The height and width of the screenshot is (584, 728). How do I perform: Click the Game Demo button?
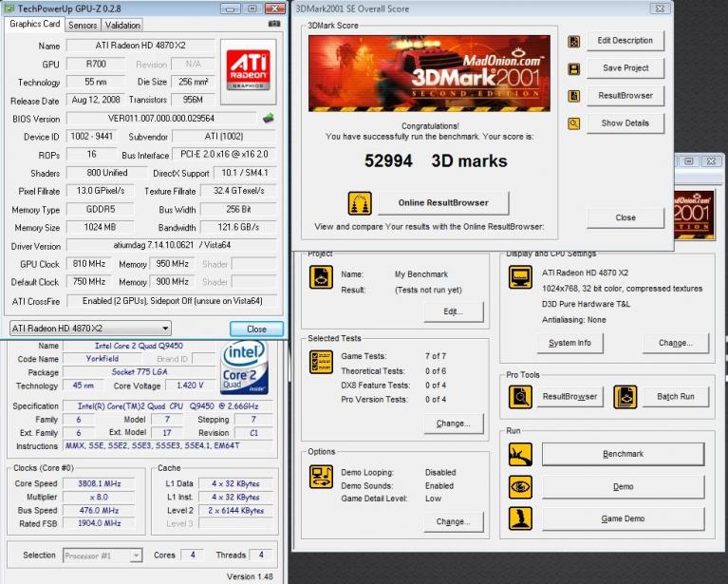tap(623, 519)
